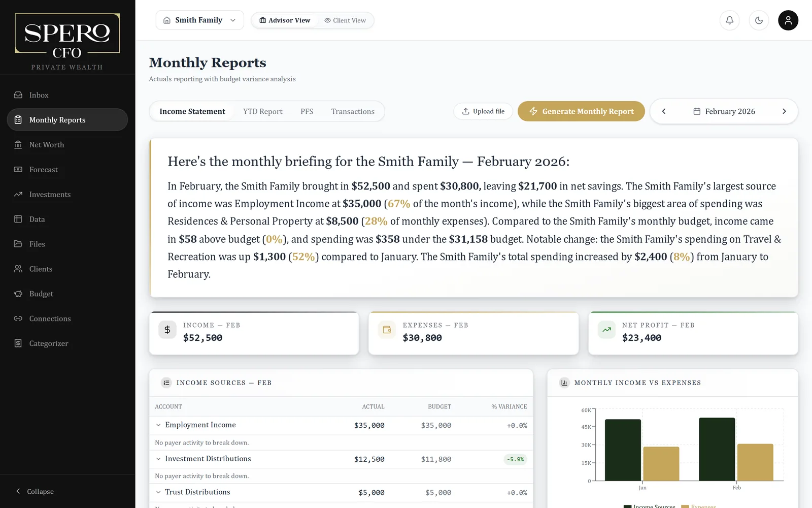Click the Monthly Reports clipboard icon

click(18, 120)
